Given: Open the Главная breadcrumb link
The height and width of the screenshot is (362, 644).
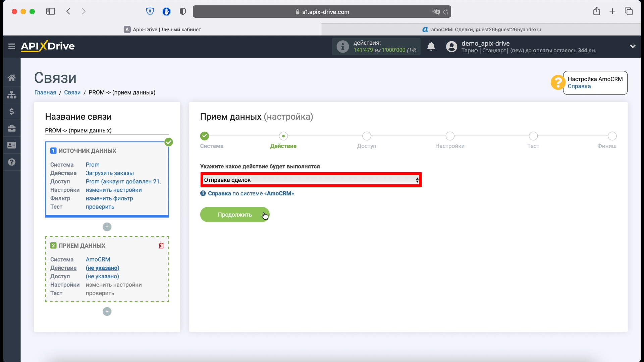Looking at the screenshot, I should click(x=45, y=93).
